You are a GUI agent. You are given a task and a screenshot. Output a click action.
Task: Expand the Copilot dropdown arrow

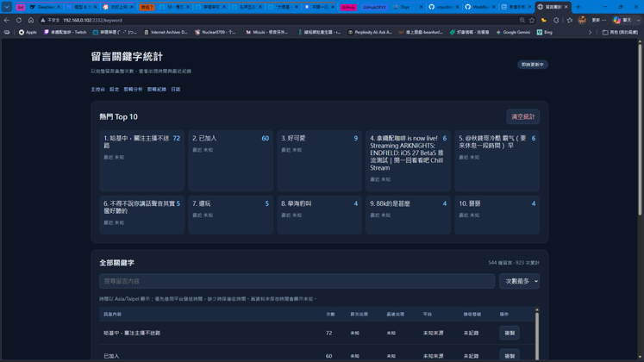point(638,20)
